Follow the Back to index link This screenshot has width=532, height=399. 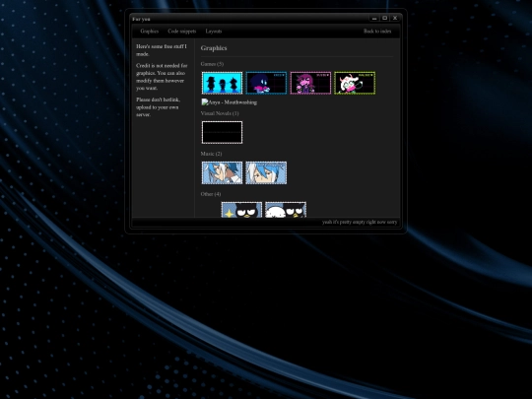point(377,32)
